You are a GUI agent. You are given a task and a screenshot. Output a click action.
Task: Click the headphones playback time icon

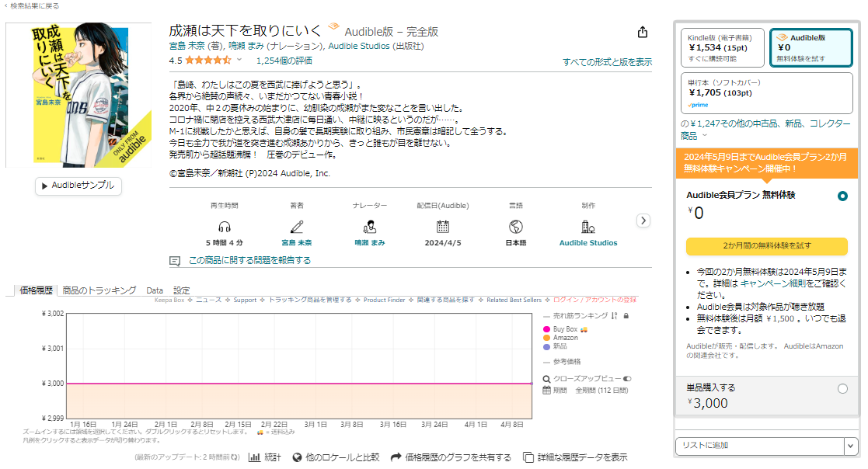pyautogui.click(x=225, y=227)
